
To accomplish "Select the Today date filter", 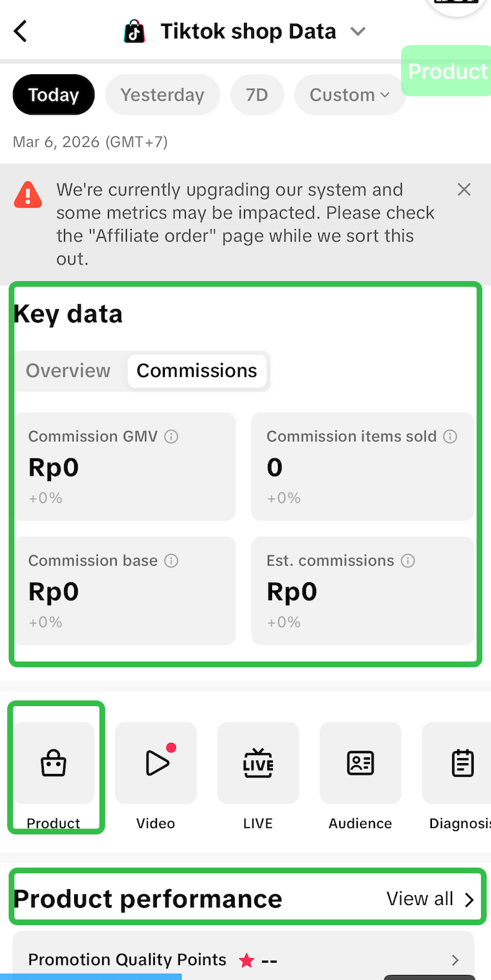I will pos(53,95).
